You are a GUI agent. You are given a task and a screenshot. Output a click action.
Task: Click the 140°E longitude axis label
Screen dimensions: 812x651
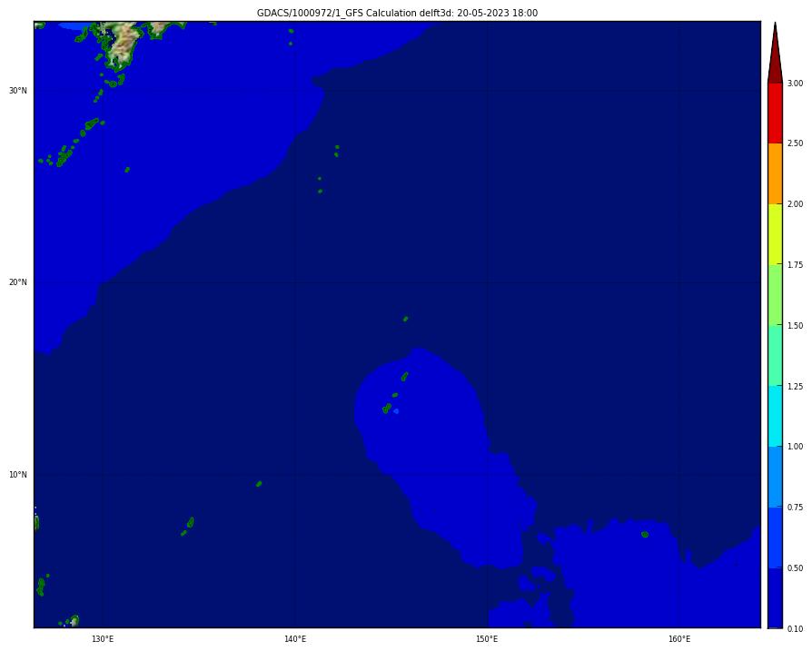[295, 639]
